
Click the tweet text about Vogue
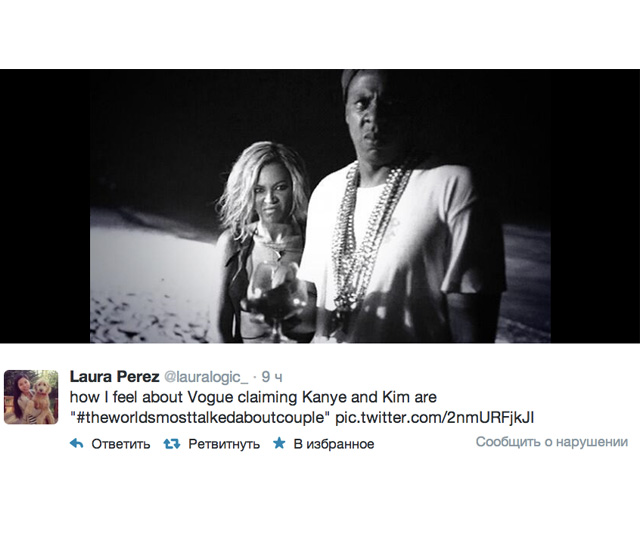point(302,407)
